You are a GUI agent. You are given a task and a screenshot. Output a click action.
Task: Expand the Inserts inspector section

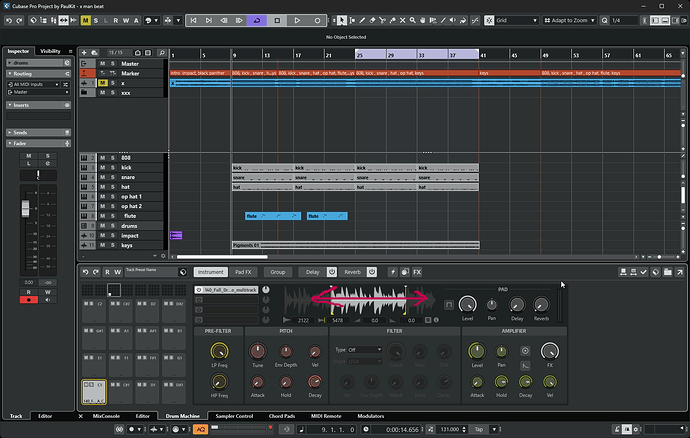38,105
